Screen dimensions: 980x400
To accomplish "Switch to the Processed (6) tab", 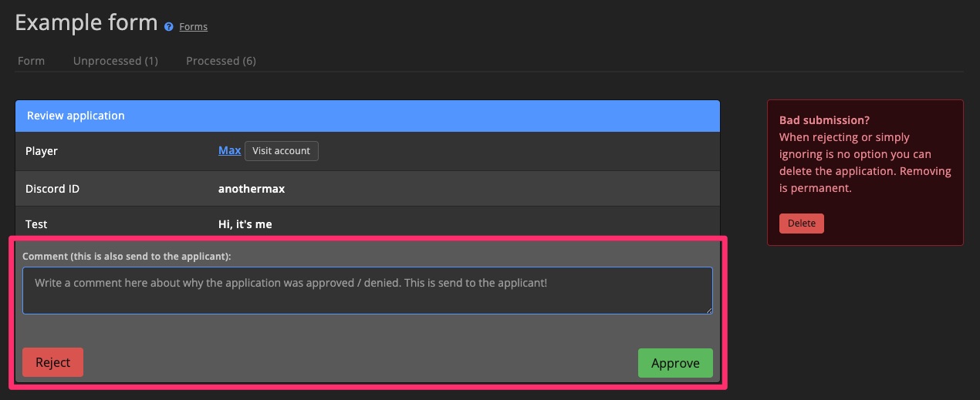I will (x=221, y=61).
